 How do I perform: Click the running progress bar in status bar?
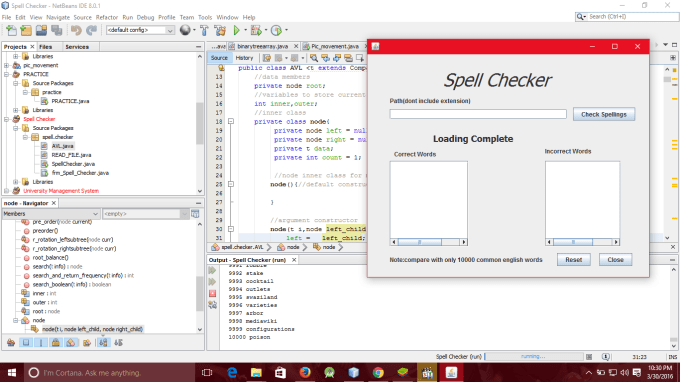534,356
